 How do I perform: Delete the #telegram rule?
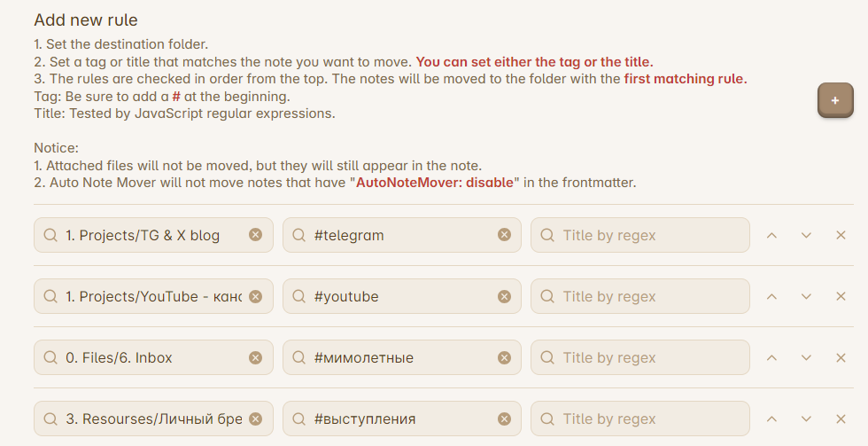(841, 235)
